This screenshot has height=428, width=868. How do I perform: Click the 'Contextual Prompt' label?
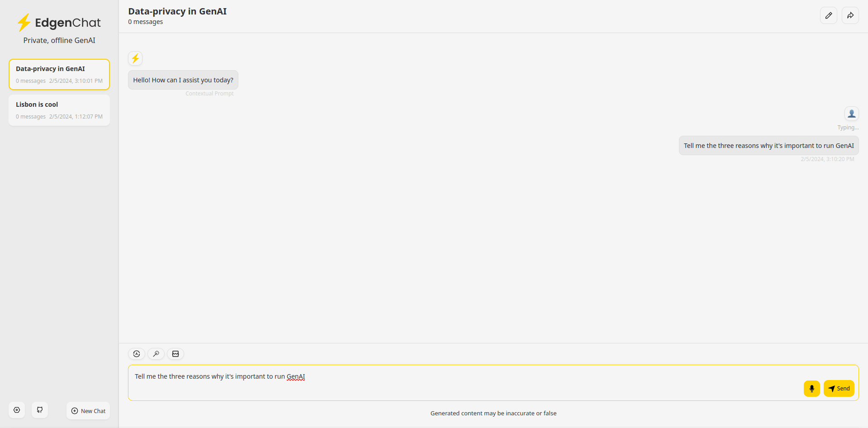pos(209,94)
